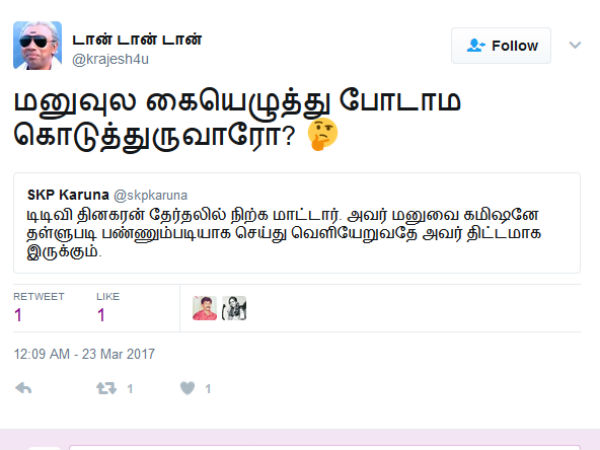The height and width of the screenshot is (450, 600).
Task: Click the retweet icon below the tweet
Action: click(106, 388)
